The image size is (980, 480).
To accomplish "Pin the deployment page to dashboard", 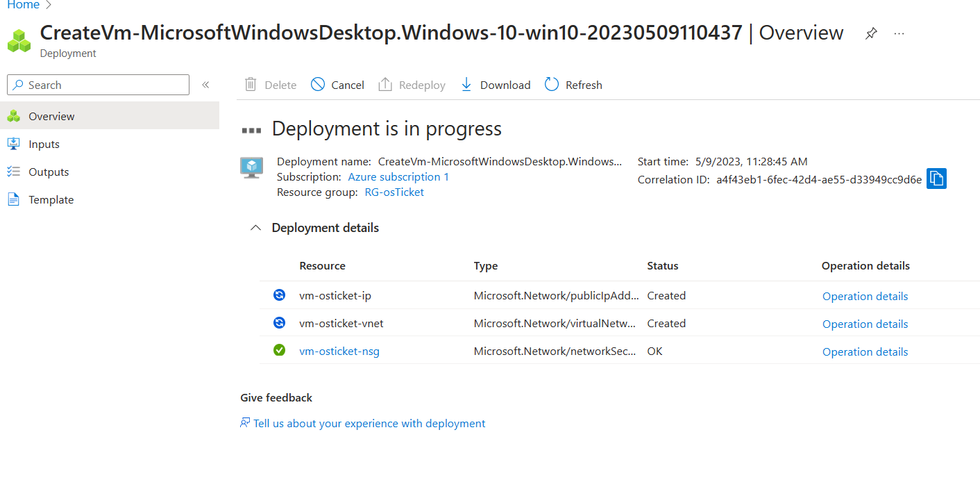I will [870, 33].
